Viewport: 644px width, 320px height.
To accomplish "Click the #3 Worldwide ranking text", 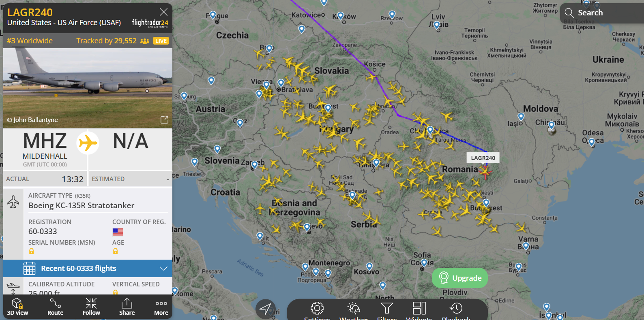I will point(30,41).
